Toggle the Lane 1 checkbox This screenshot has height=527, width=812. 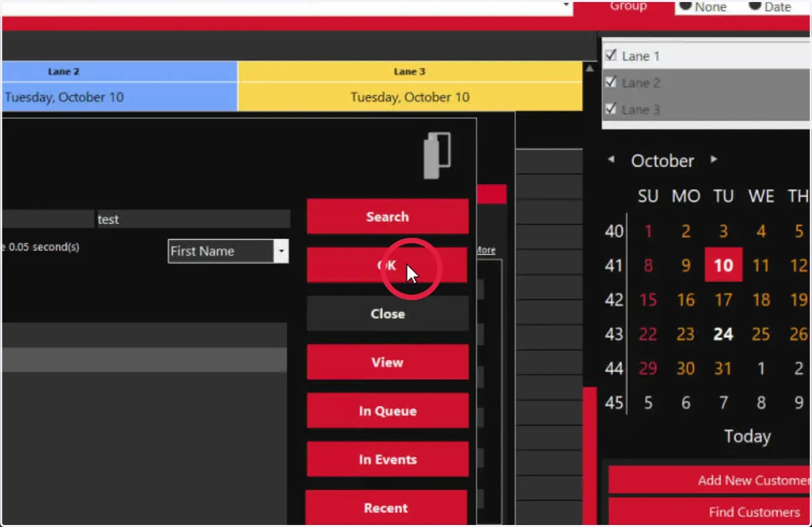point(611,55)
